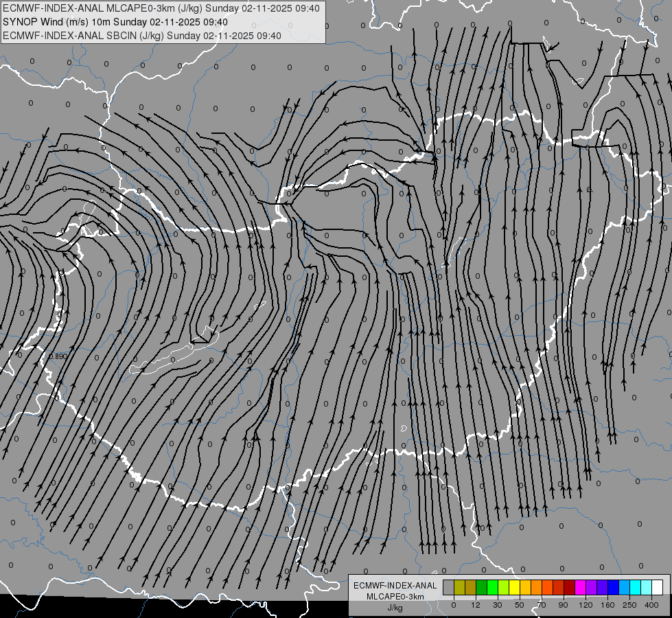Click the ECMWF-INDEX-ANAL SBCIN title line
This screenshot has width=672, height=618.
point(142,36)
